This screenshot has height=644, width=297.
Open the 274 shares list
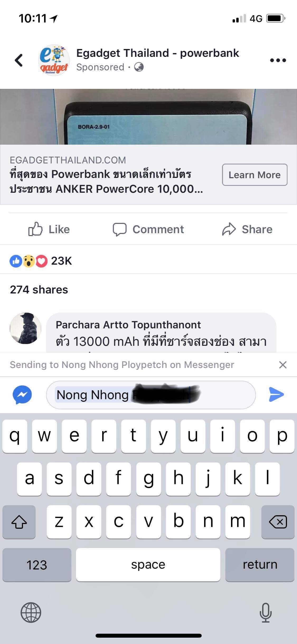(39, 290)
